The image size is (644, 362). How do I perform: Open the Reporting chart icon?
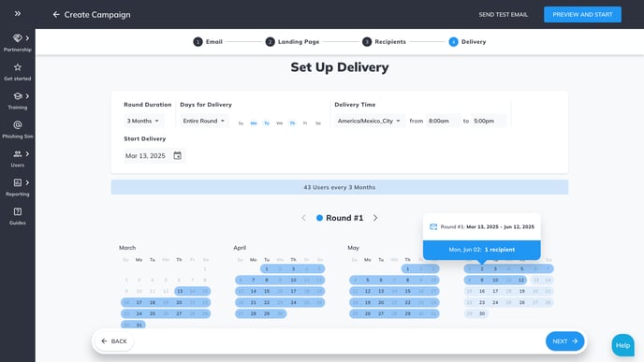coord(17,182)
